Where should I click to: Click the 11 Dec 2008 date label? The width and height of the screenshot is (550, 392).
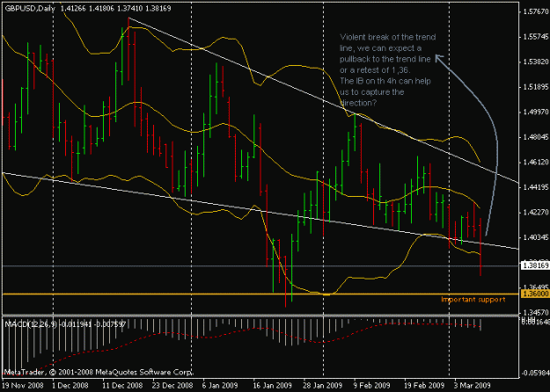point(122,385)
